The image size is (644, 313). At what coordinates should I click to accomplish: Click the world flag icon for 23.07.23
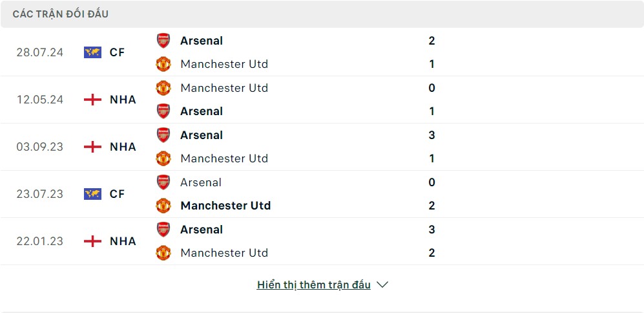pos(92,194)
